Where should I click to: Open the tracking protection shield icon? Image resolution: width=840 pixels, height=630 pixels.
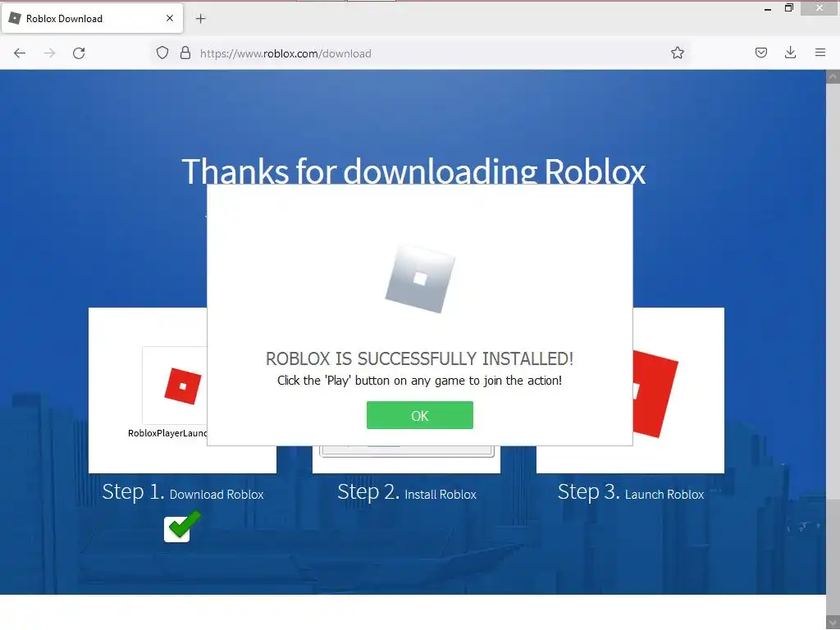pos(162,53)
